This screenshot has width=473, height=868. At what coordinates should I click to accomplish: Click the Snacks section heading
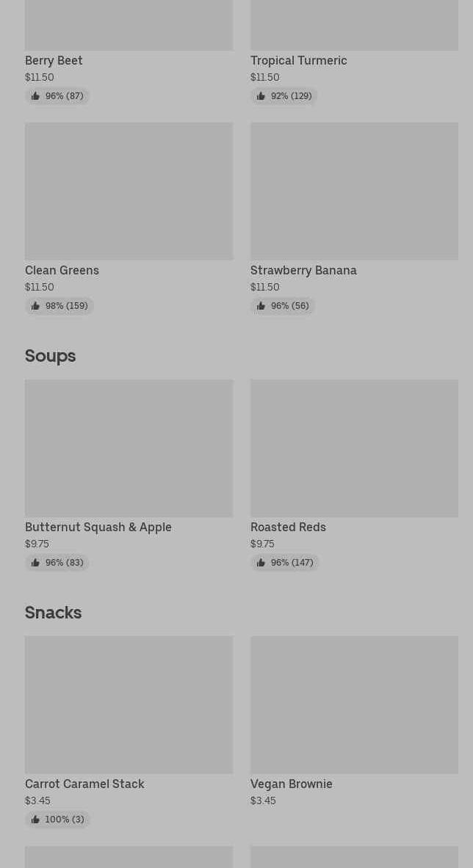(53, 613)
